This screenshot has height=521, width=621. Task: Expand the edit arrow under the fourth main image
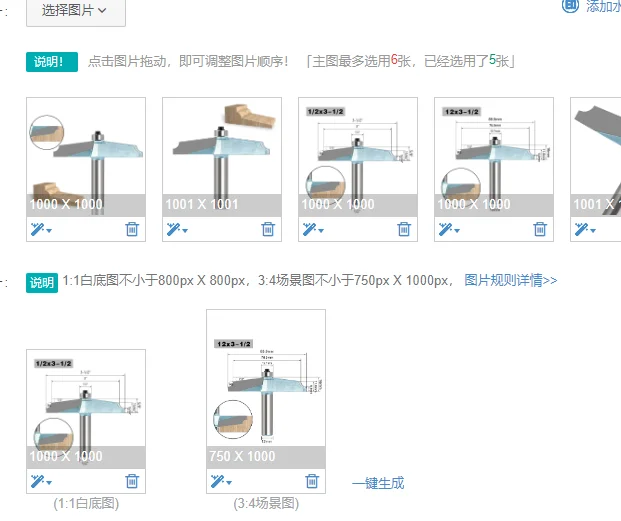[457, 230]
